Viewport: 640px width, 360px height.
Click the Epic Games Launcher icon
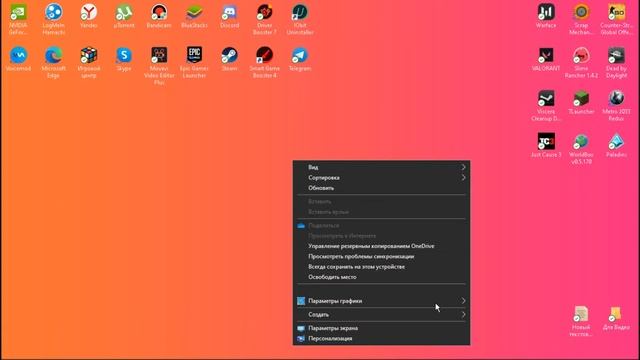click(194, 56)
